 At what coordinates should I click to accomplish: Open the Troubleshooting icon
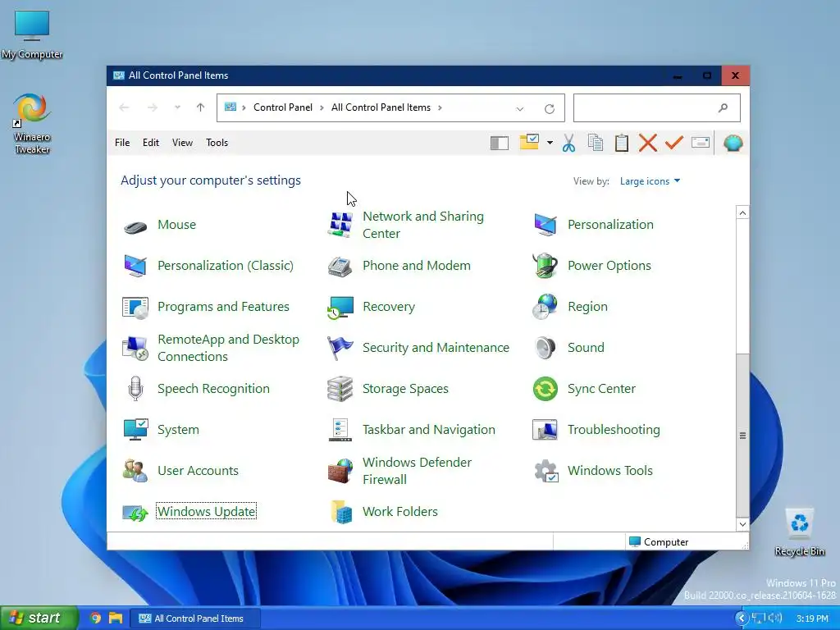[x=546, y=430]
